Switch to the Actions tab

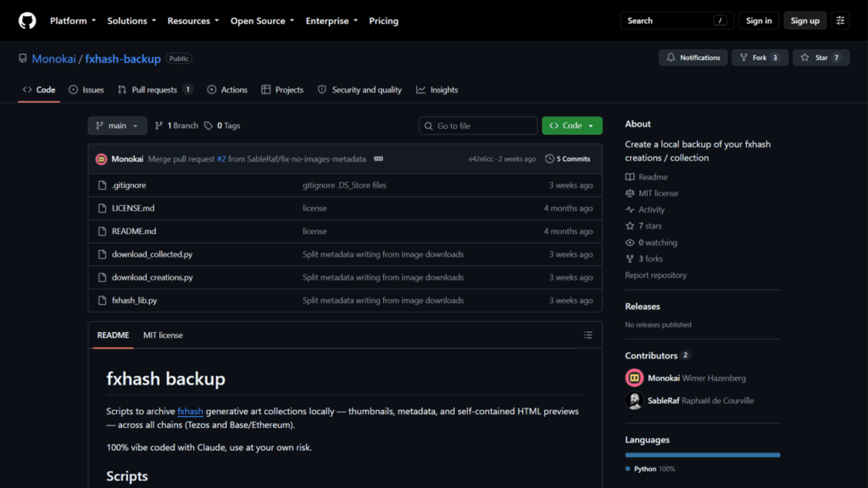click(x=227, y=90)
